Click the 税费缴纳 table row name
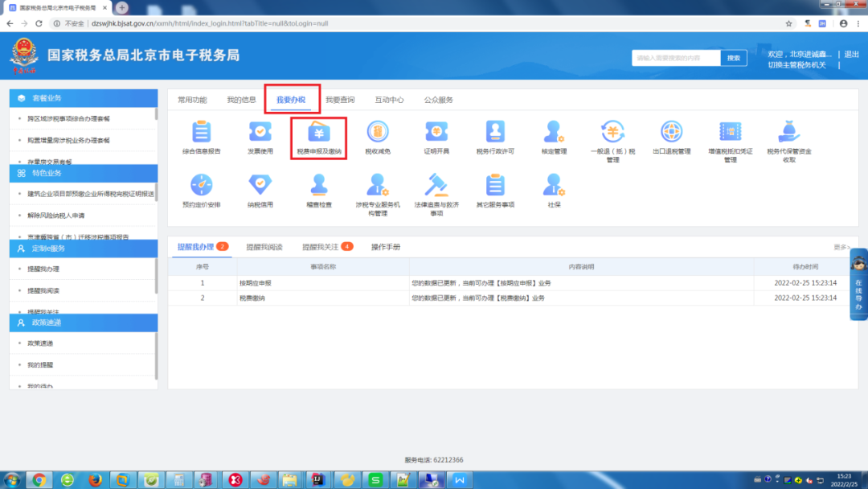 (x=252, y=298)
